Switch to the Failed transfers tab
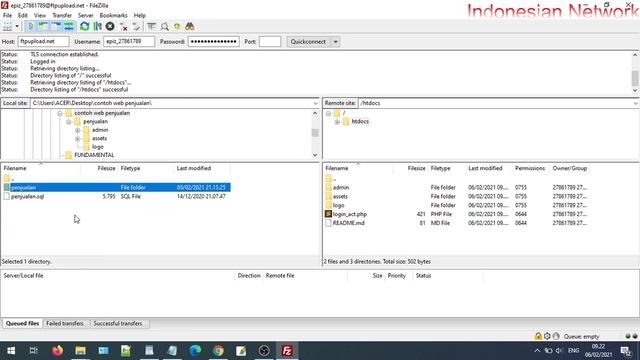 click(x=65, y=323)
